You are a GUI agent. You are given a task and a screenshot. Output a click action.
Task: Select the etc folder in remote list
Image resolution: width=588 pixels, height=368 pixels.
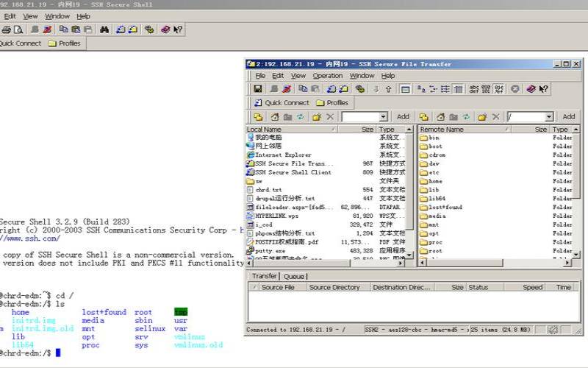[x=434, y=172]
